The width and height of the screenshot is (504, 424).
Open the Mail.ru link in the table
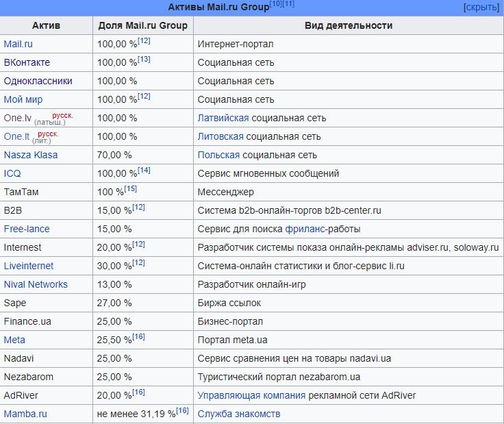(x=18, y=44)
